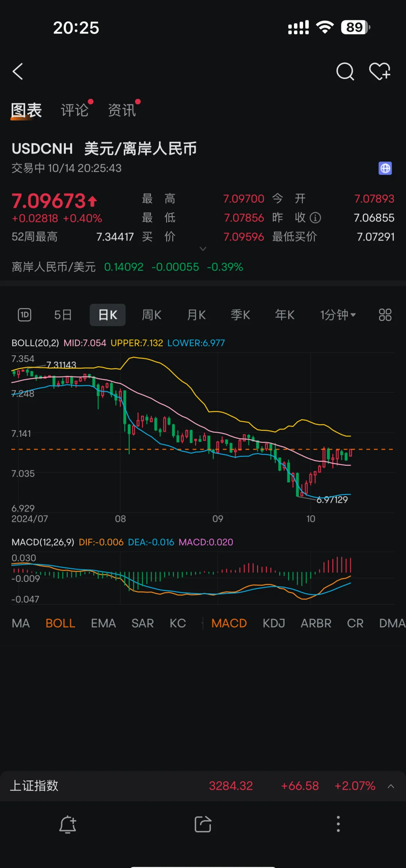This screenshot has width=406, height=868.
Task: Expand the quote details chevron
Action: (x=203, y=249)
